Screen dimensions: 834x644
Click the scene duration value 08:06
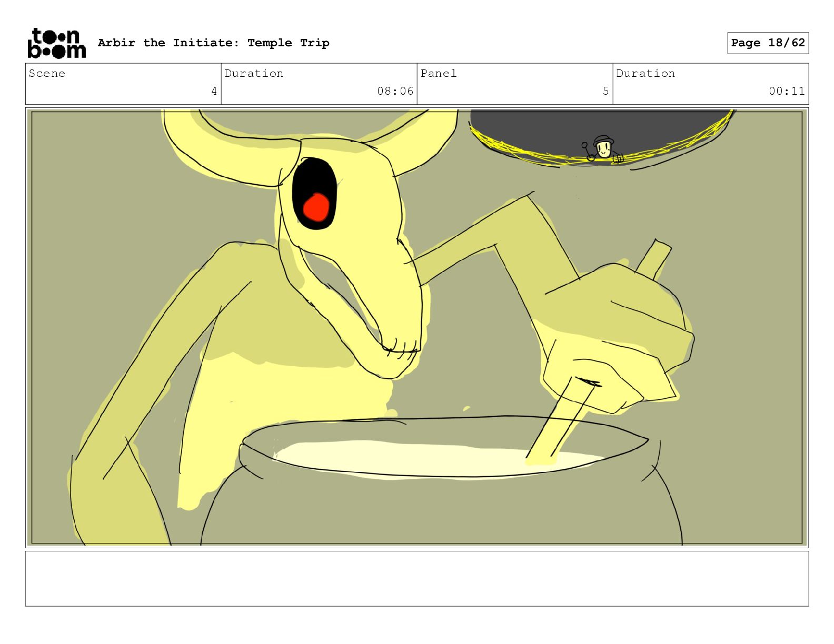(x=395, y=91)
